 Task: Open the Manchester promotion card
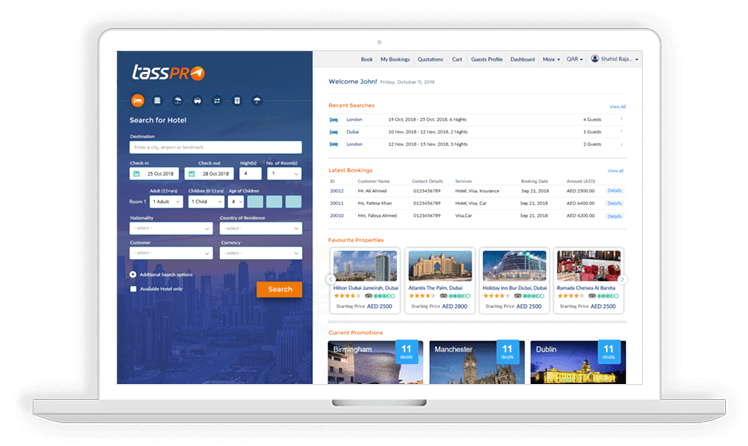click(x=477, y=362)
